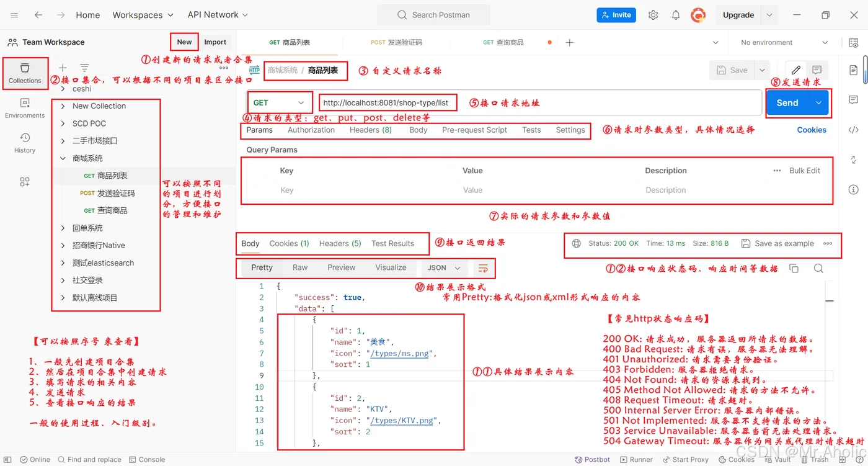Image resolution: width=868 pixels, height=466 pixels.
Task: Open the History sidebar panel
Action: (25, 143)
